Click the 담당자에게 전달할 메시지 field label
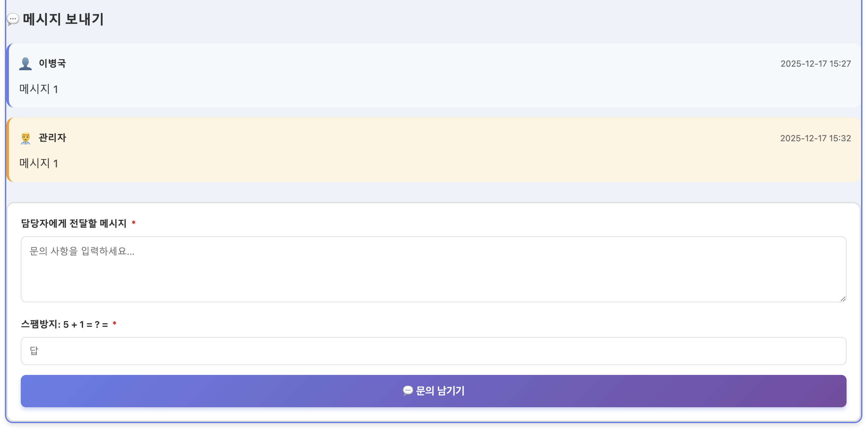Screen dimensions: 868x433 point(74,223)
